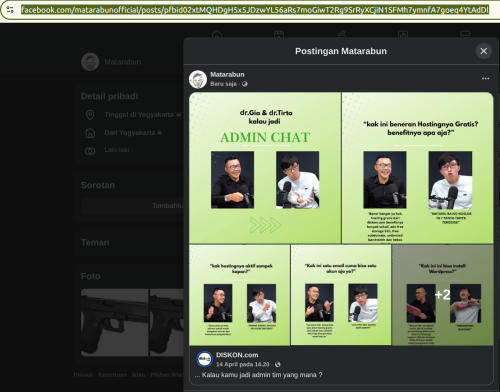This screenshot has height=392, width=500.
Task: Click the globe icon beside 14 April timestamp
Action: pyautogui.click(x=278, y=364)
